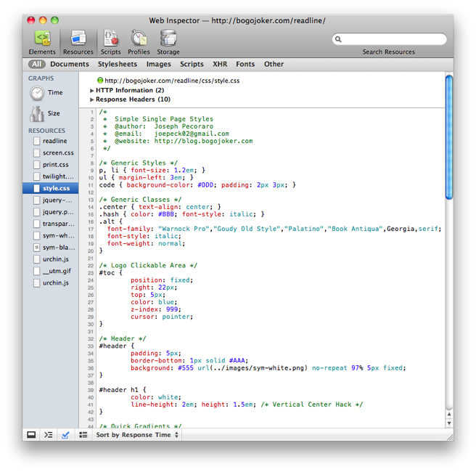476x472 pixels.
Task: Select the sym-wh... image resource
Action: (50, 236)
